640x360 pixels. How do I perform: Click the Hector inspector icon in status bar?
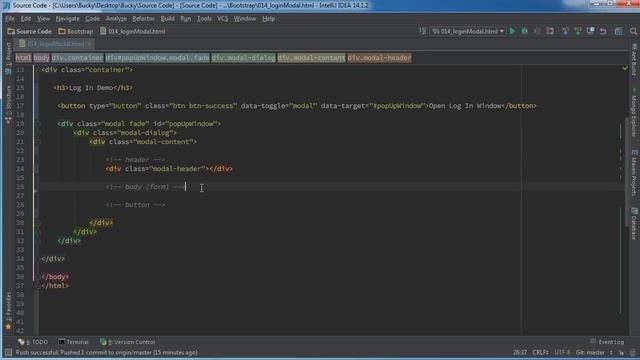coord(633,352)
